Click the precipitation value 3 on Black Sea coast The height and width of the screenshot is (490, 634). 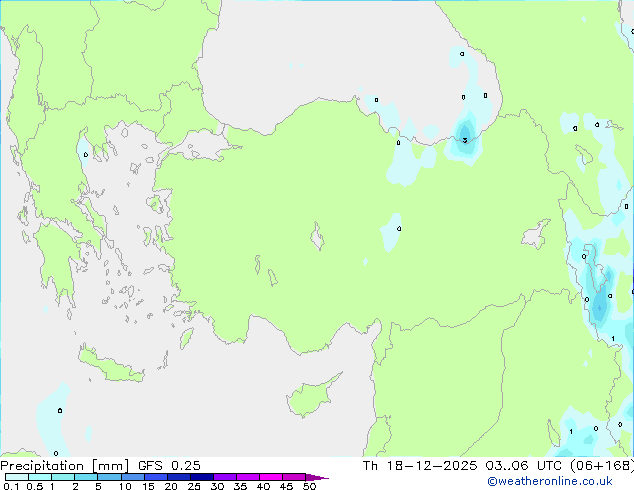point(465,140)
